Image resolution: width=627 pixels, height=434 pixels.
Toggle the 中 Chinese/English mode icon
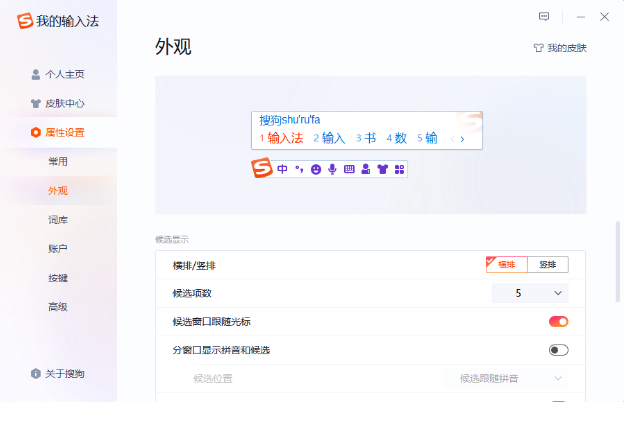tap(282, 169)
